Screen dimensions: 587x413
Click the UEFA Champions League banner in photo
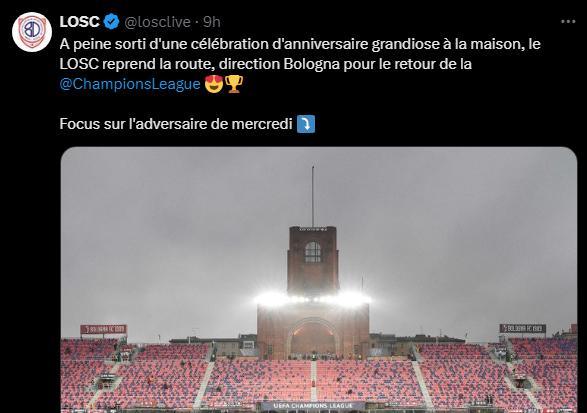(x=313, y=406)
